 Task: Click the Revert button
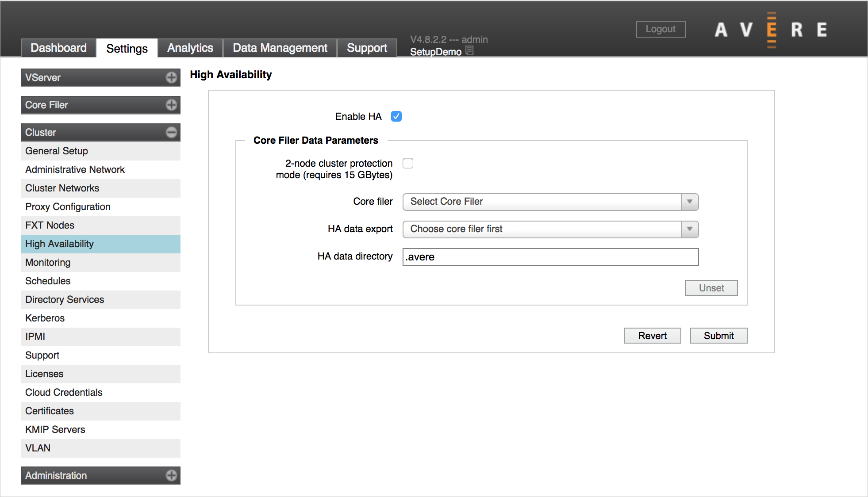652,336
